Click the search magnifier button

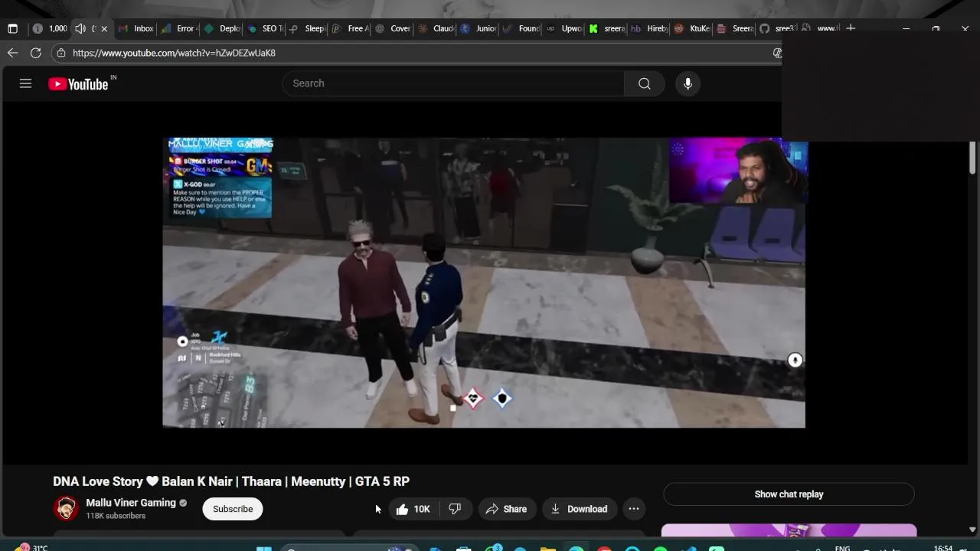(645, 83)
